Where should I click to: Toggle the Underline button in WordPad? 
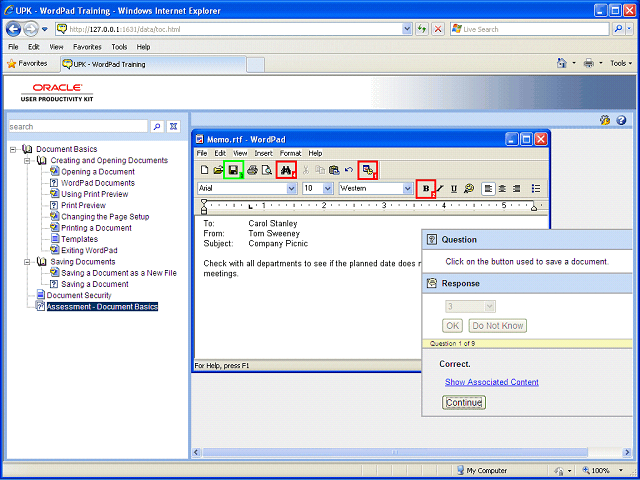454,189
